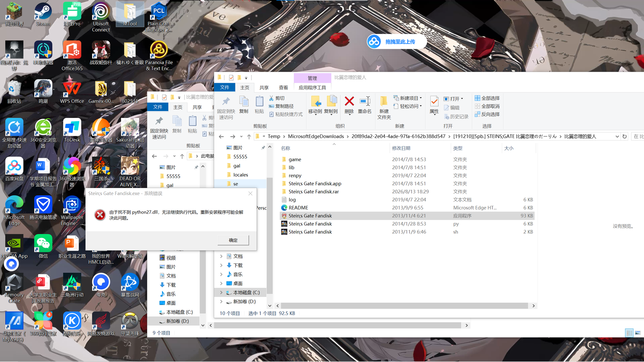Click 固定到快速访问 pin icon in front window

tap(226, 108)
